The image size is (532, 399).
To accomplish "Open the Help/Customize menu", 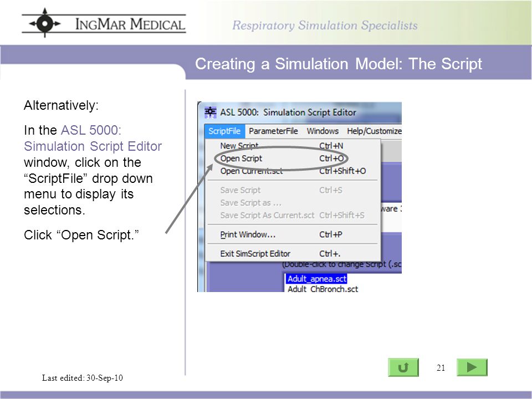I will 374,131.
